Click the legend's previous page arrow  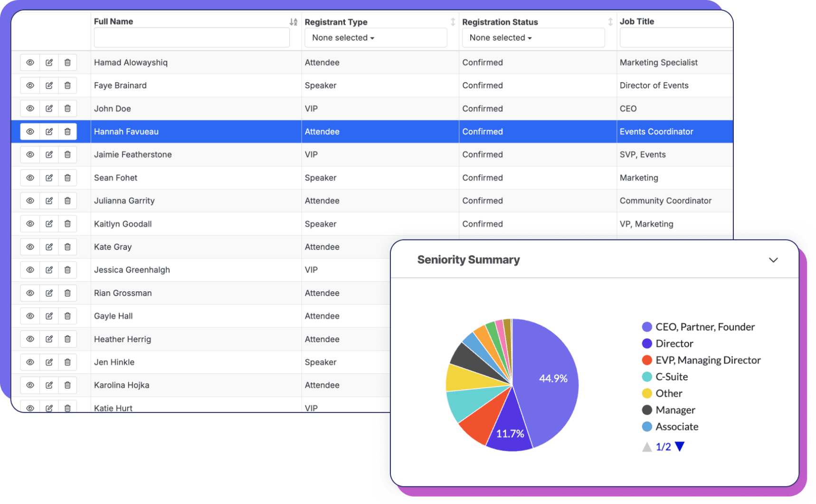(x=646, y=446)
